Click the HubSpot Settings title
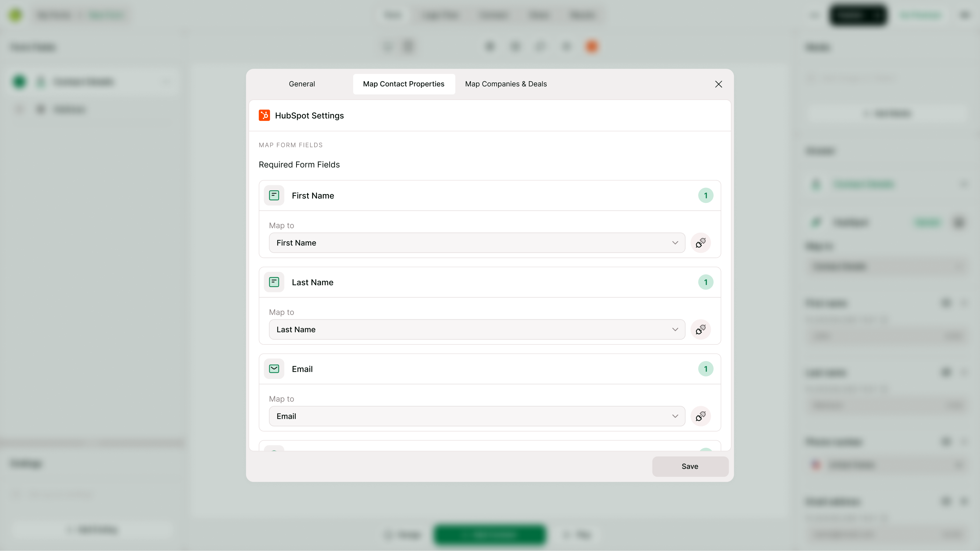Screen dimensions: 980x551 [309, 115]
